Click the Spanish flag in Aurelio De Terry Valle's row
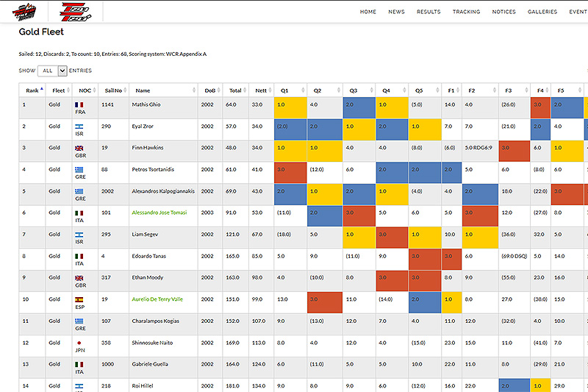The width and height of the screenshot is (588, 392). point(79,300)
